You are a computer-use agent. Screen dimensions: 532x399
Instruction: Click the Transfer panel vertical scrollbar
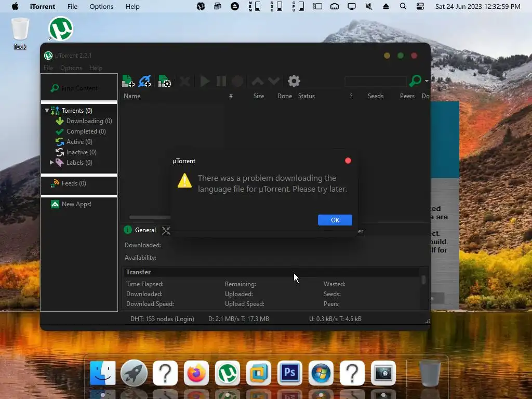[x=423, y=280]
